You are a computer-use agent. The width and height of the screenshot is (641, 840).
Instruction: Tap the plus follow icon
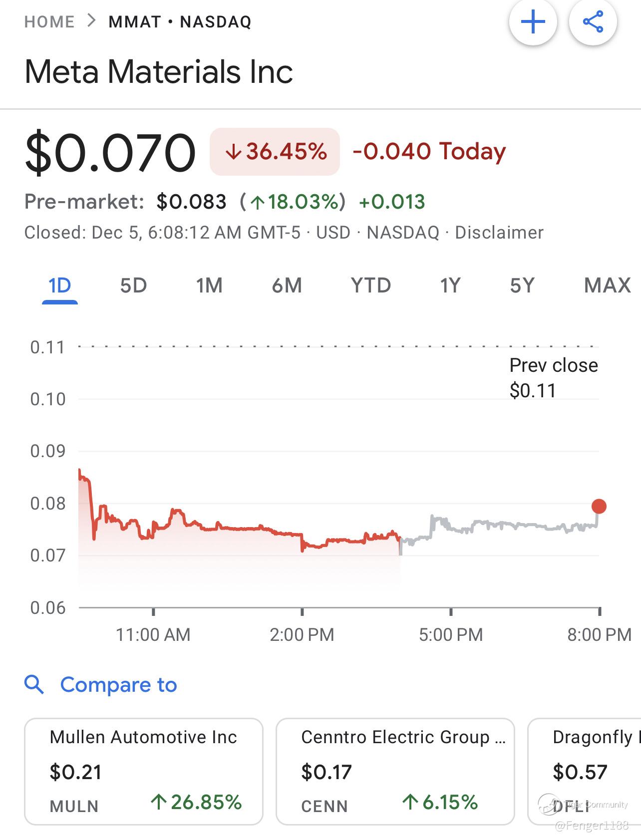pos(533,22)
